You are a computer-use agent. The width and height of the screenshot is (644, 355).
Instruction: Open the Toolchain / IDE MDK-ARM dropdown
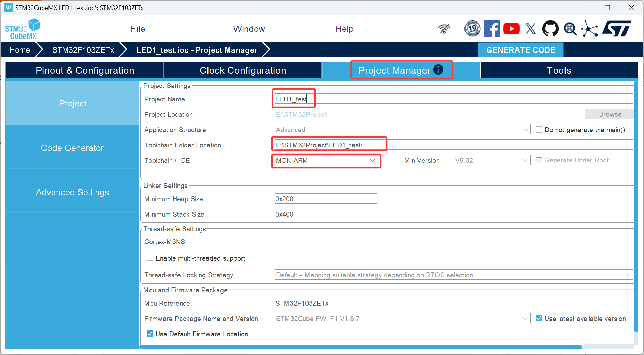326,160
